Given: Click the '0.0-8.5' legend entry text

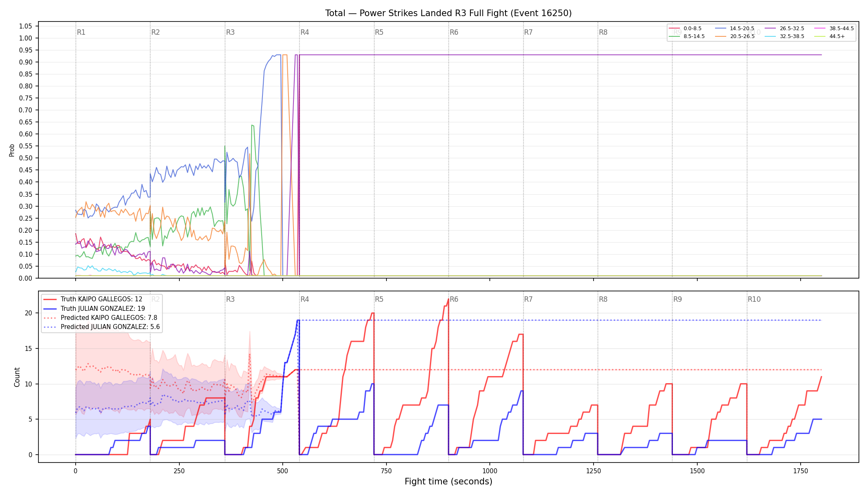Looking at the screenshot, I should coord(692,29).
